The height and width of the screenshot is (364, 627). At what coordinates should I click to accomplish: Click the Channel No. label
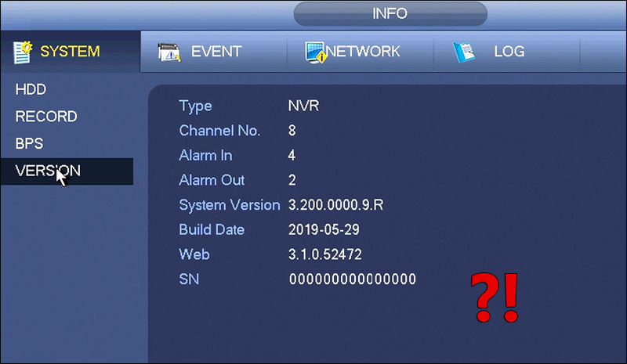(x=219, y=131)
